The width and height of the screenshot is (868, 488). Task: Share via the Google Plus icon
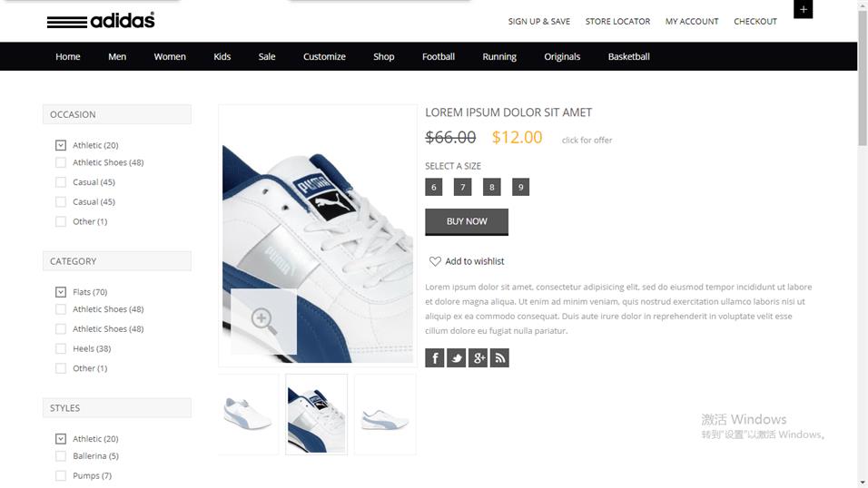[478, 358]
